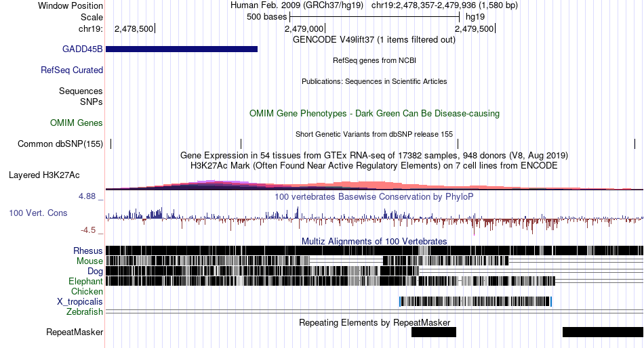Click the chr19:2,478,357-2,479,936 position text
This screenshot has width=644, height=348.
click(424, 5)
